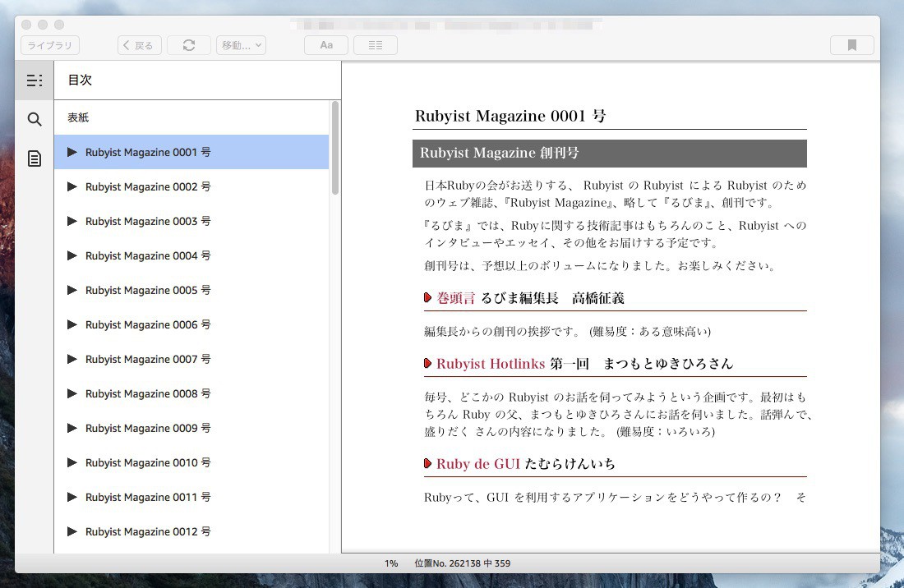Click the search magnifier icon in sidebar
This screenshot has height=588, width=904.
point(34,120)
